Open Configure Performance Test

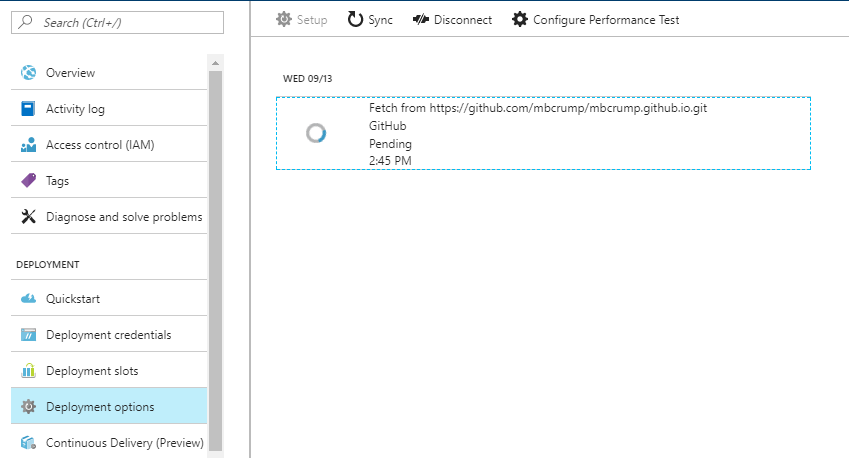click(x=596, y=20)
